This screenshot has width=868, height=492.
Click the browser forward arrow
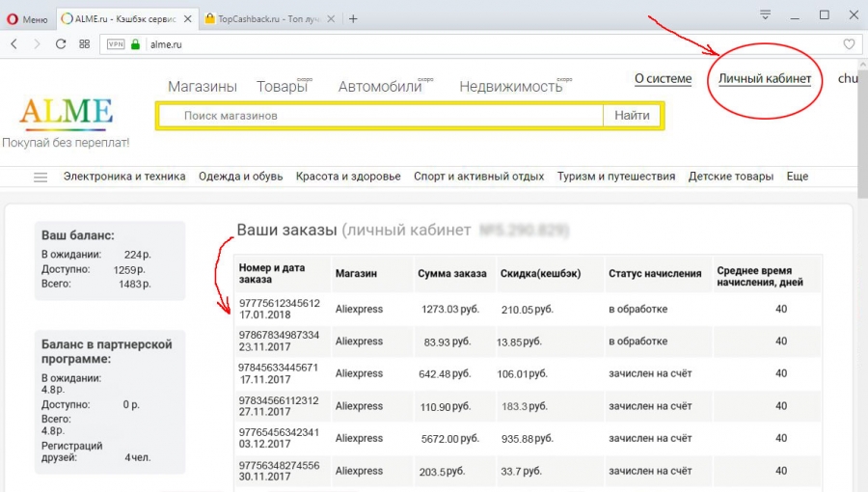tap(37, 44)
